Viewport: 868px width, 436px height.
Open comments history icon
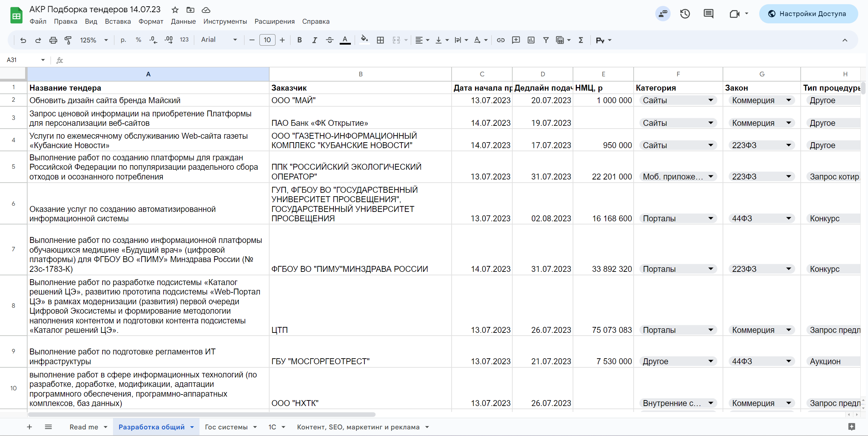click(708, 14)
